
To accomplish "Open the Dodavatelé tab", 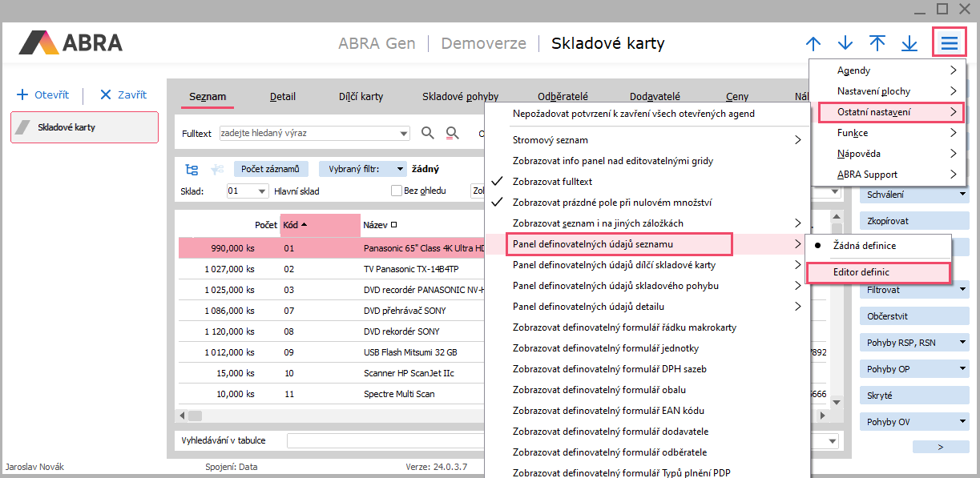I will point(655,96).
